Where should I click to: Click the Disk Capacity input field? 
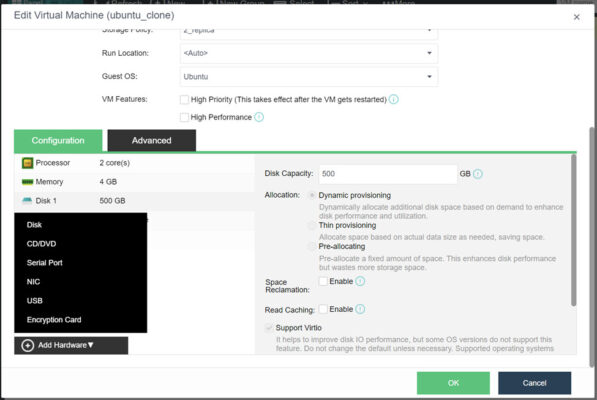(x=388, y=174)
